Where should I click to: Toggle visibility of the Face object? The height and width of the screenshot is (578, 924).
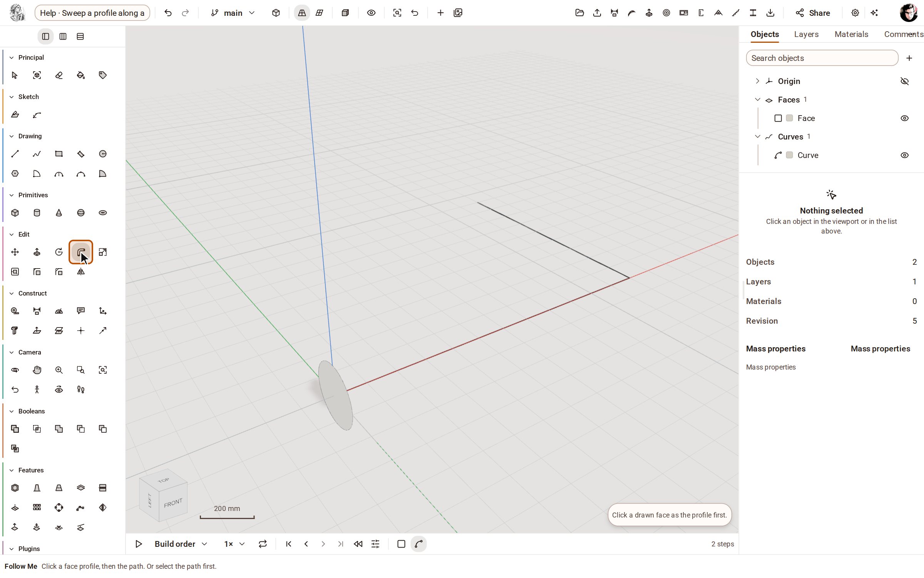click(905, 118)
